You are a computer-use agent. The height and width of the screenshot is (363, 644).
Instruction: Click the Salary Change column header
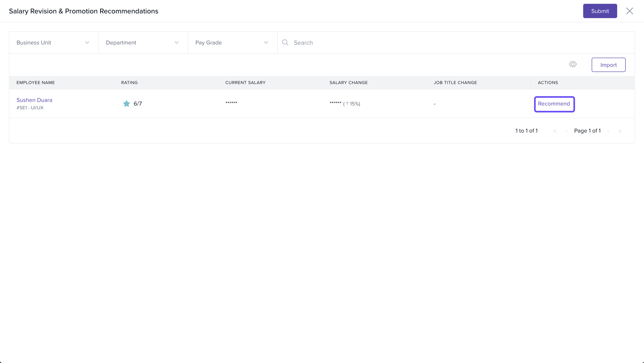click(x=348, y=83)
